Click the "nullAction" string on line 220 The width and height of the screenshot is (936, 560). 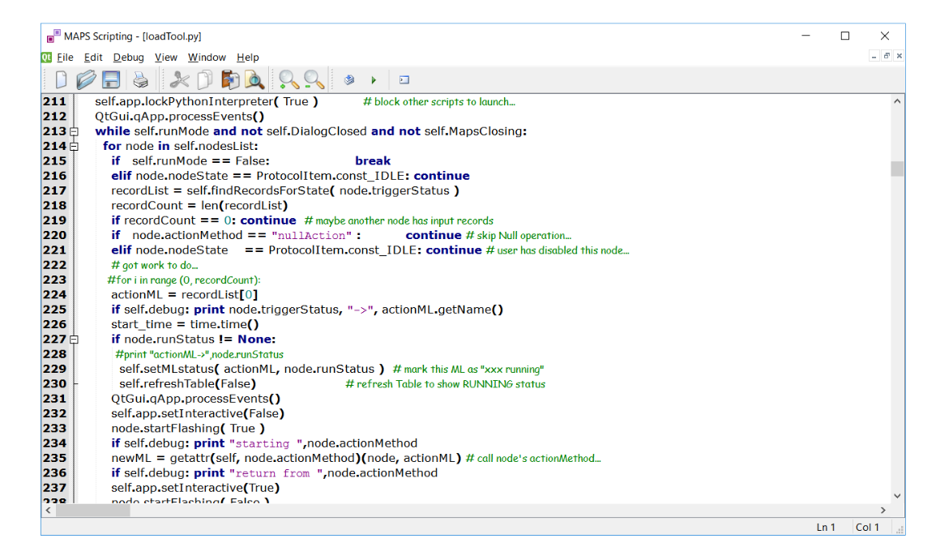coord(311,235)
